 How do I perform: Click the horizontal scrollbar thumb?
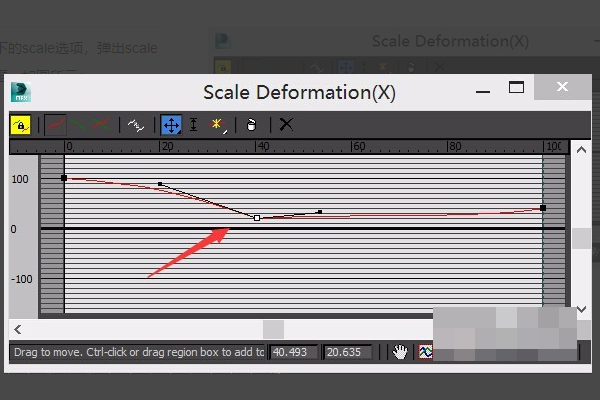point(273,329)
